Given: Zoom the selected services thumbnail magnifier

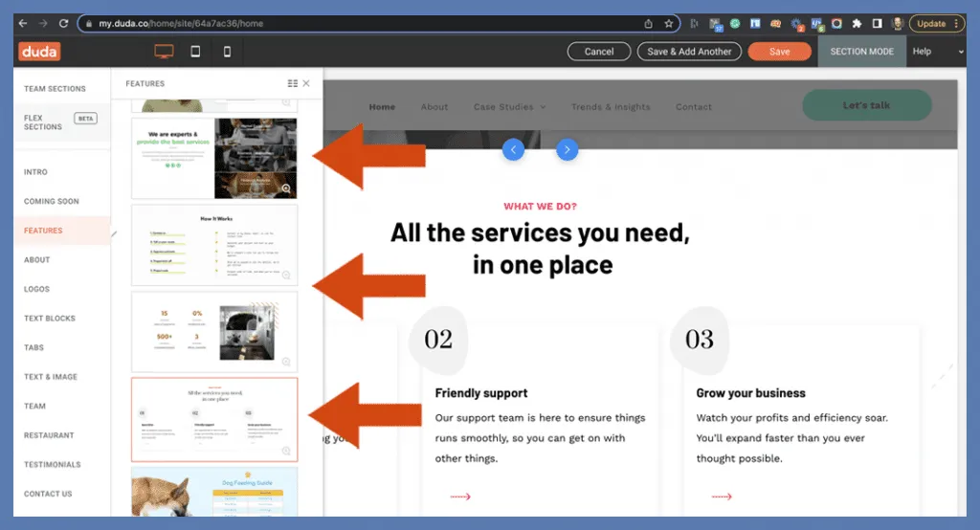Looking at the screenshot, I should coord(286,451).
